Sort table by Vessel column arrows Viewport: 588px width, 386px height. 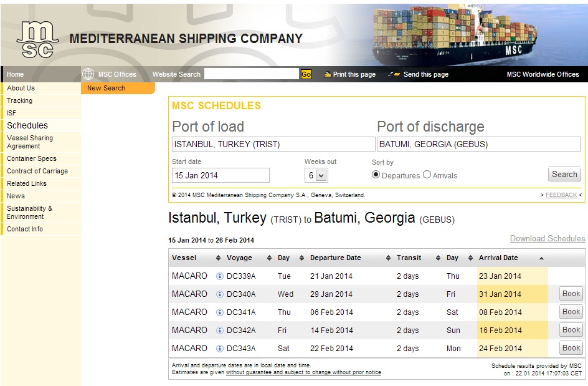point(218,258)
